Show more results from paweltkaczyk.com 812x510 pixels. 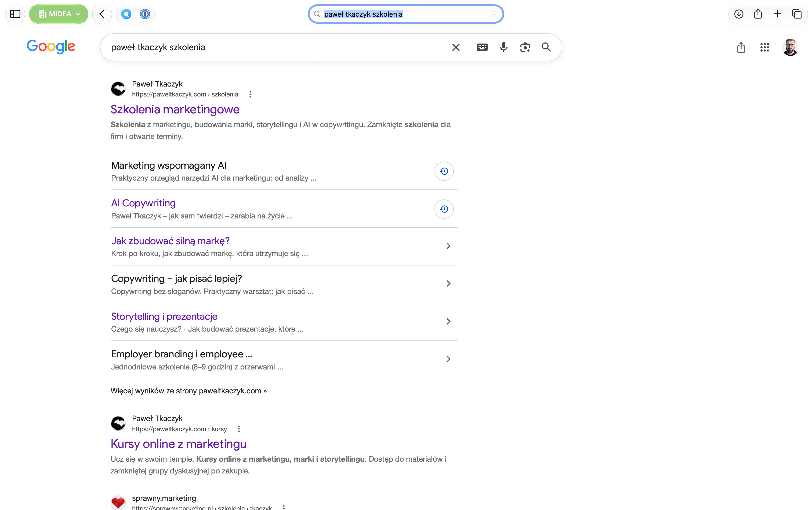[x=189, y=391]
